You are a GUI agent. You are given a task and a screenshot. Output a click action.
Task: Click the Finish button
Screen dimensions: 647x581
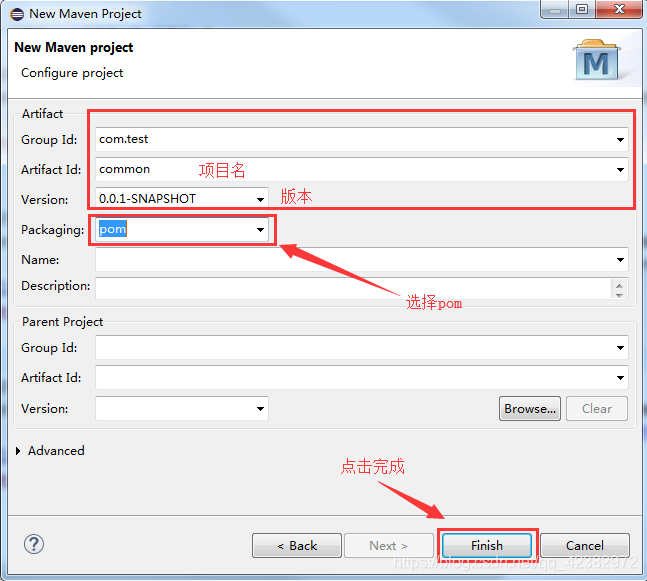click(x=487, y=546)
